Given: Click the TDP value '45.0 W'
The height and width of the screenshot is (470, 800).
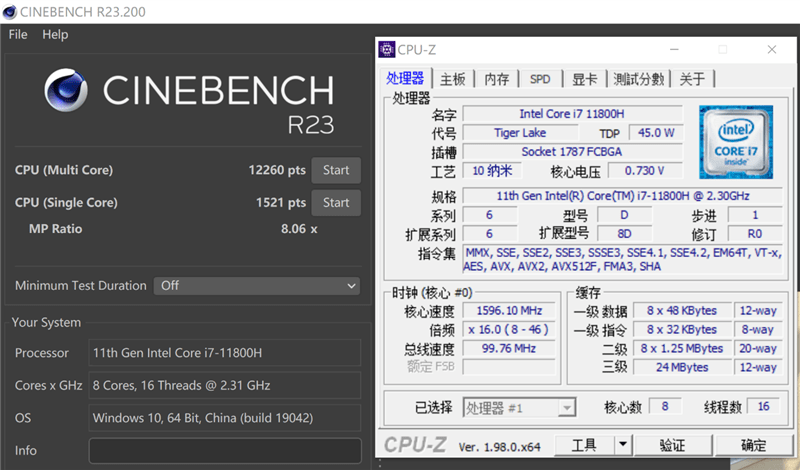Looking at the screenshot, I should pos(656,133).
